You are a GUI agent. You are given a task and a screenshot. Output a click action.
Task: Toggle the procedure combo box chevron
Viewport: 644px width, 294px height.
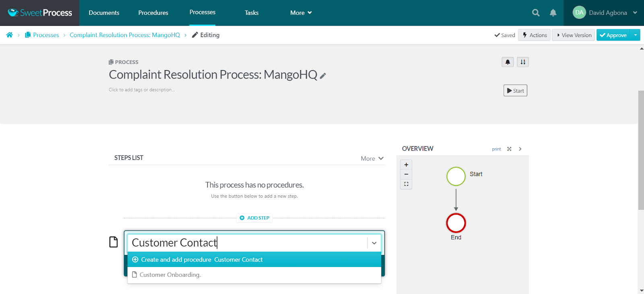(x=374, y=243)
